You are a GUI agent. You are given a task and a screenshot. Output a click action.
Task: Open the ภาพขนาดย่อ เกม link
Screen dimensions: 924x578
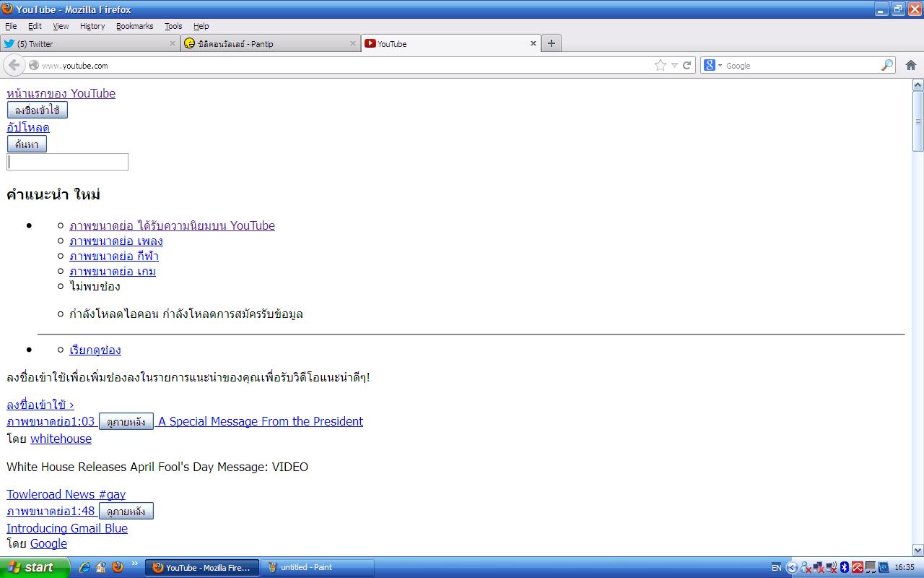(x=113, y=271)
